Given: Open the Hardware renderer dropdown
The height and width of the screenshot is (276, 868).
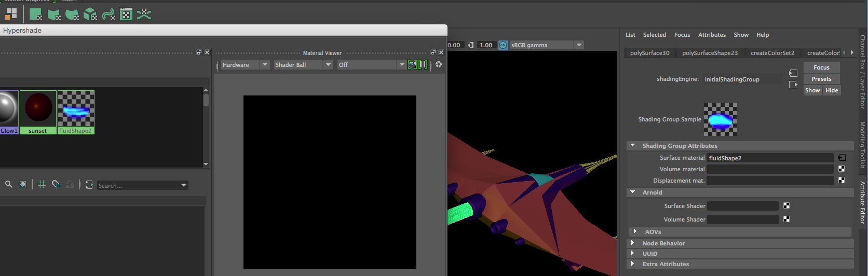Looking at the screenshot, I should (x=245, y=65).
